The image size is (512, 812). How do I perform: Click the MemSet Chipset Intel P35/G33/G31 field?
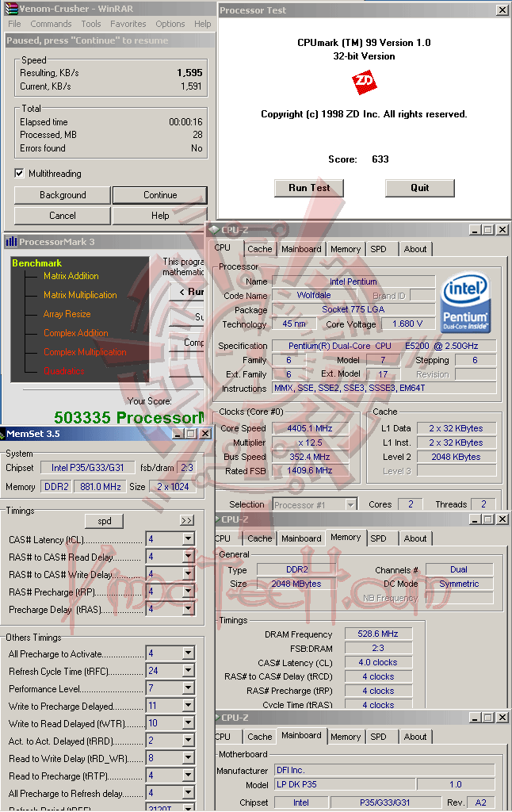point(87,468)
